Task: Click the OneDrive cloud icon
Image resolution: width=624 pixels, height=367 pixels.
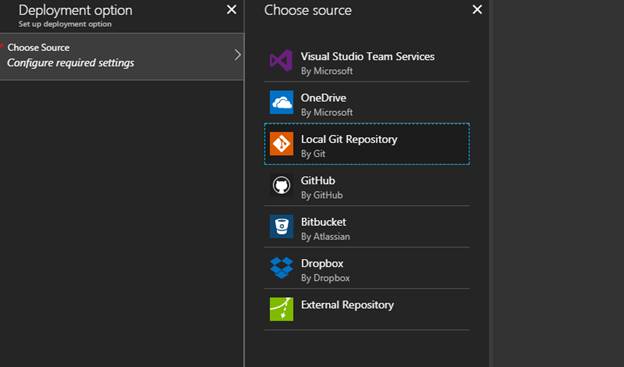Action: pyautogui.click(x=281, y=102)
